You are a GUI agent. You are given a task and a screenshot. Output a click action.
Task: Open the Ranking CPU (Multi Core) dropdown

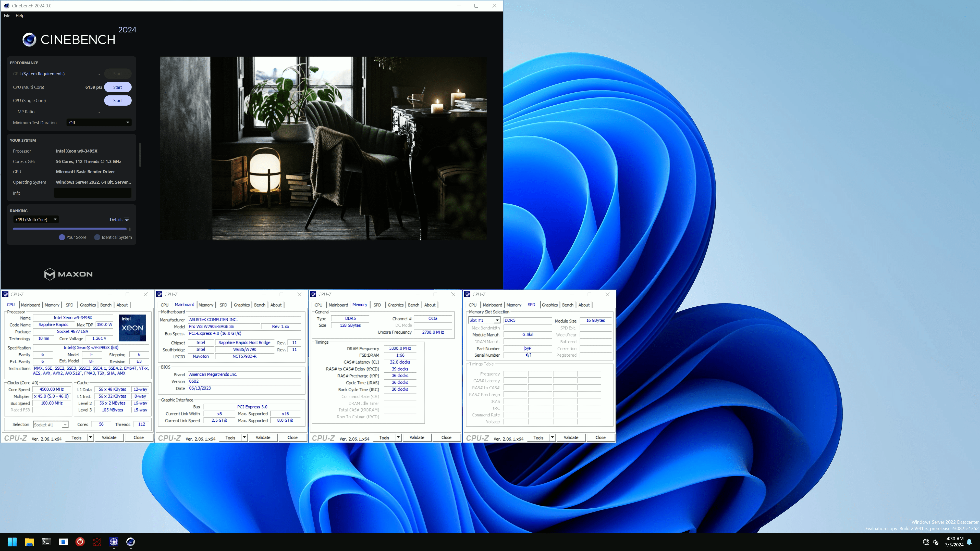tap(36, 219)
